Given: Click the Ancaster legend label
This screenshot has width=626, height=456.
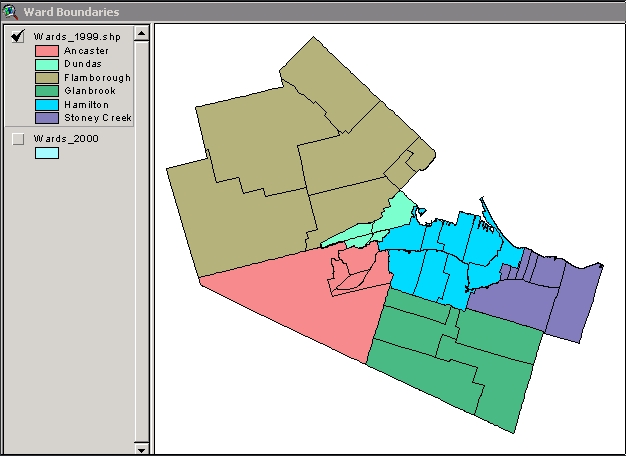Looking at the screenshot, I should click(86, 51).
